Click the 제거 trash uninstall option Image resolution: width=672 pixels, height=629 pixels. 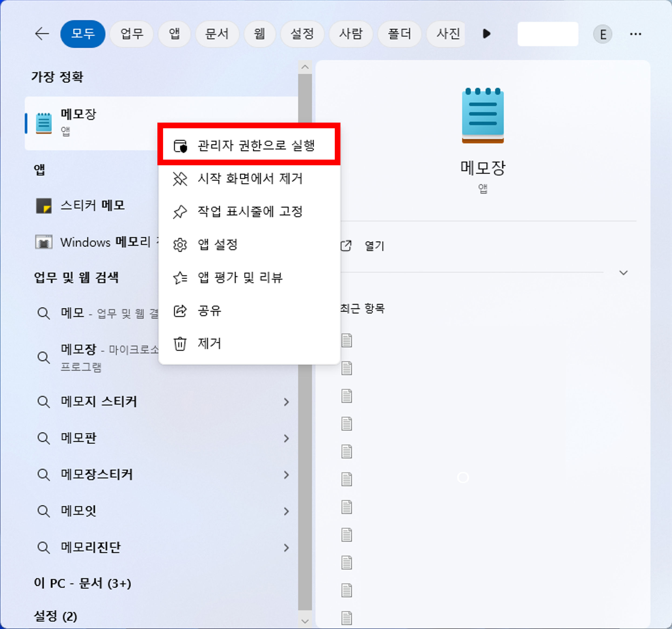coord(210,343)
